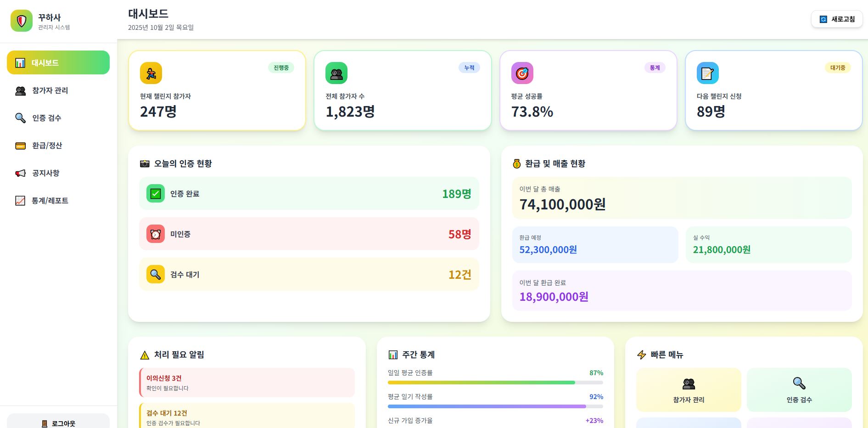This screenshot has width=868, height=428.
Task: Click the camera icon beside 오늘의 인증 현황
Action: pos(145,163)
